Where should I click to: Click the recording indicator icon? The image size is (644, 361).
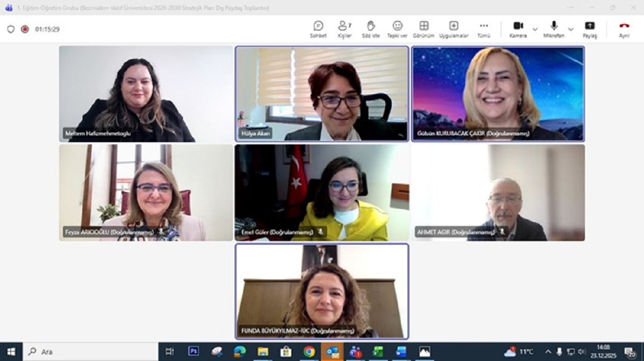pyautogui.click(x=25, y=30)
